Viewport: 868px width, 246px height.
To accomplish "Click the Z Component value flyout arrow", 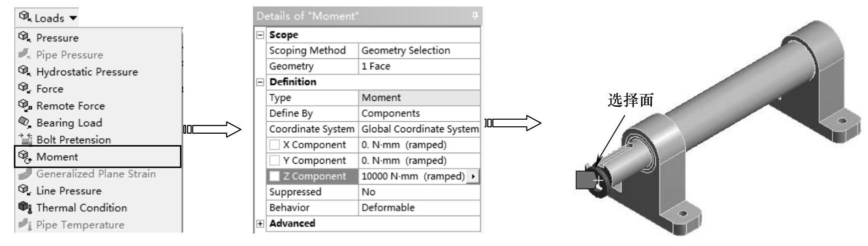I will (473, 176).
